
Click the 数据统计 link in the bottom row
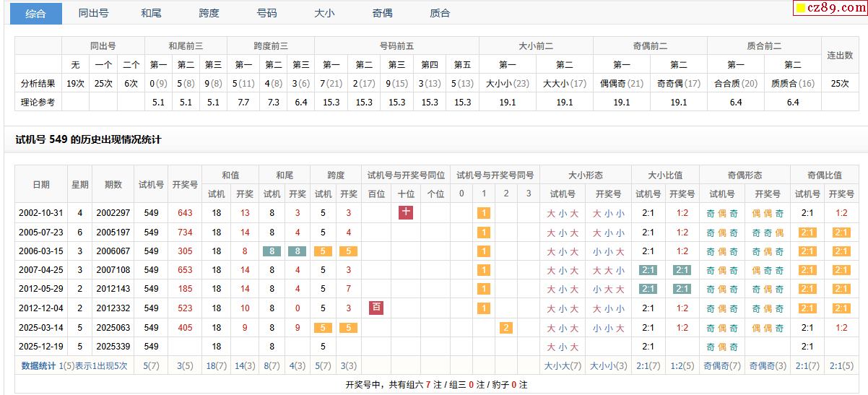pos(38,365)
